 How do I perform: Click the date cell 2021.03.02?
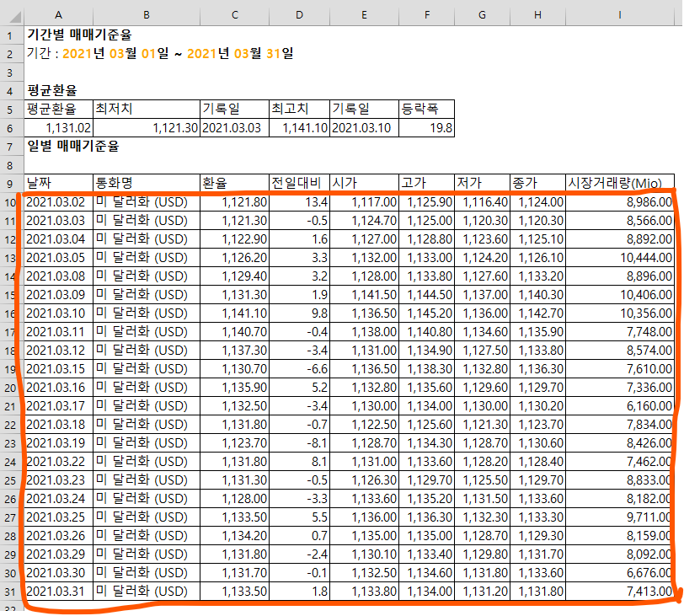click(58, 202)
